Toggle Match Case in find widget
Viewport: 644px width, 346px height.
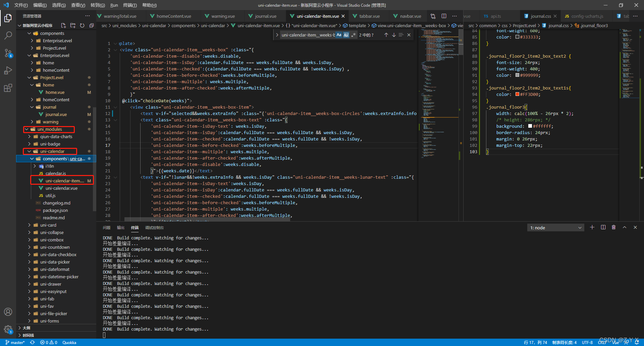coord(339,35)
